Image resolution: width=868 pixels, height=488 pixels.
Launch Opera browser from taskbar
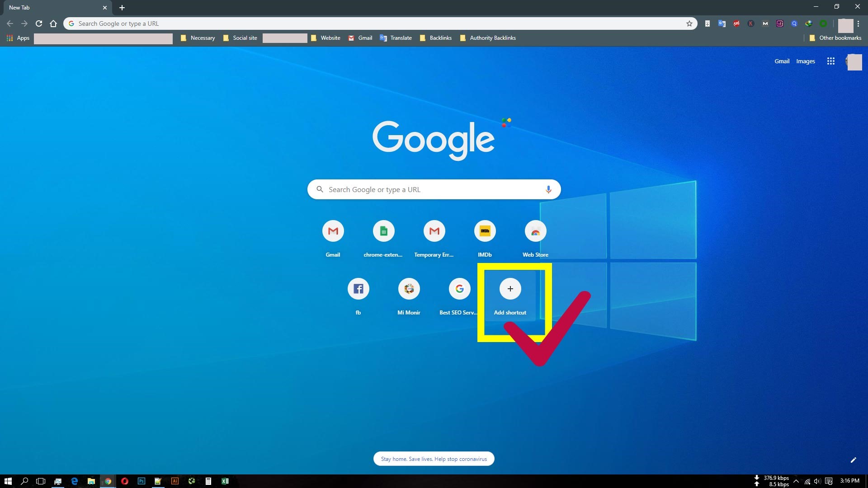point(125,481)
